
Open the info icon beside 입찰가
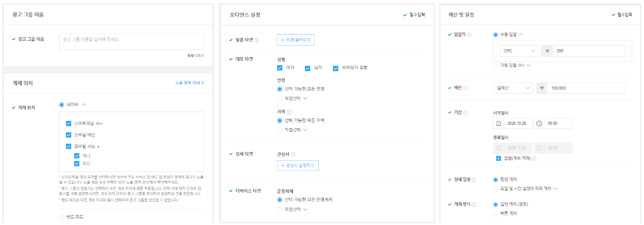(x=469, y=35)
